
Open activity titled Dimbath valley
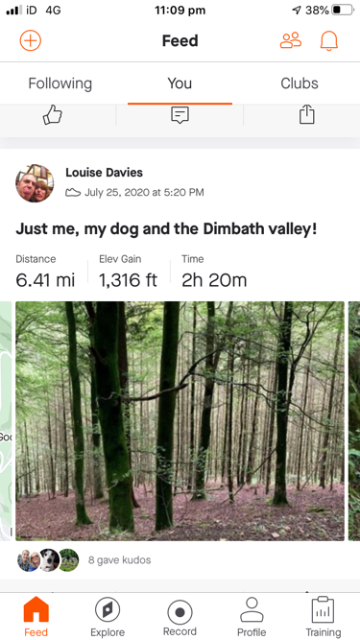pos(166,229)
